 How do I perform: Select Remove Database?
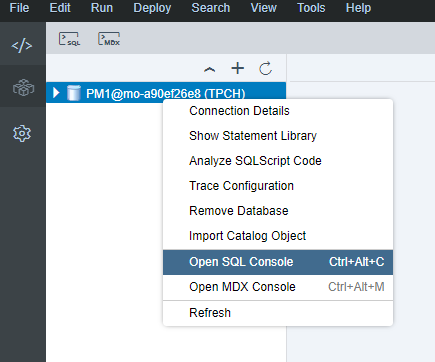pyautogui.click(x=278, y=211)
